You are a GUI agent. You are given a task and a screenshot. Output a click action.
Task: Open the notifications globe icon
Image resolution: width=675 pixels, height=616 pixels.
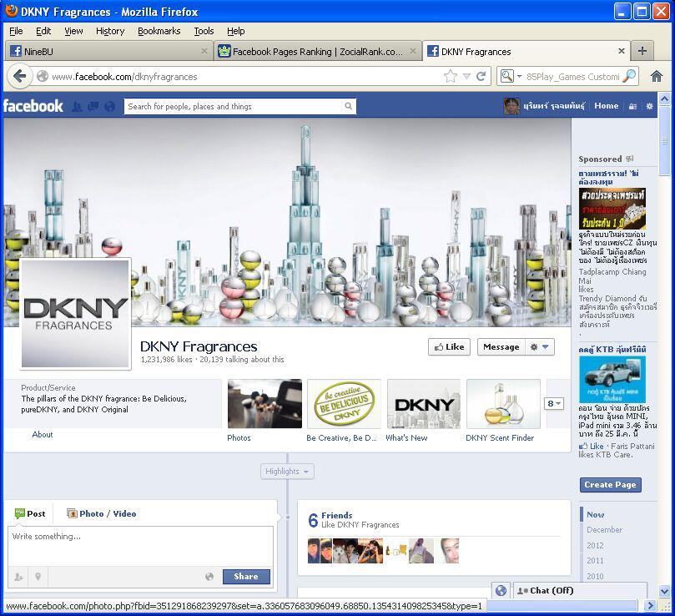109,107
